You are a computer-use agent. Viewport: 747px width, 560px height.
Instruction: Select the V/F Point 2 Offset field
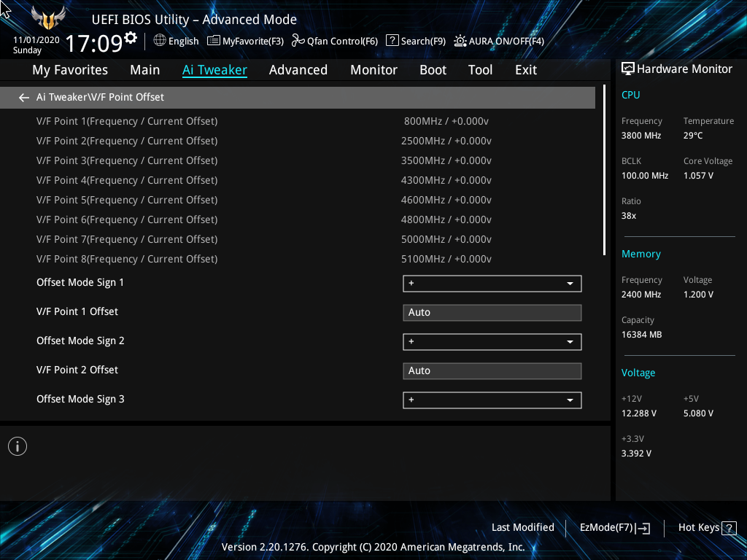coord(492,371)
